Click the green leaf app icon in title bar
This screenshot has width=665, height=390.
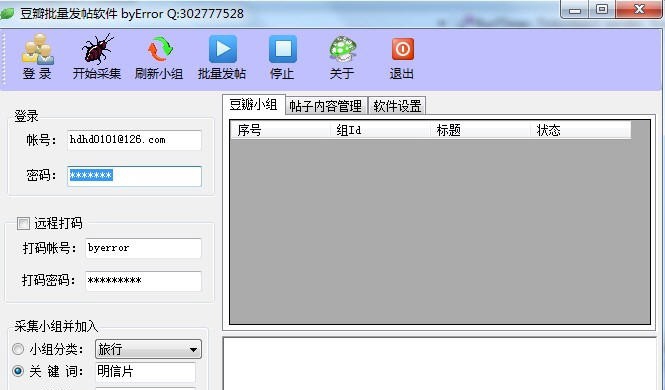[7, 13]
